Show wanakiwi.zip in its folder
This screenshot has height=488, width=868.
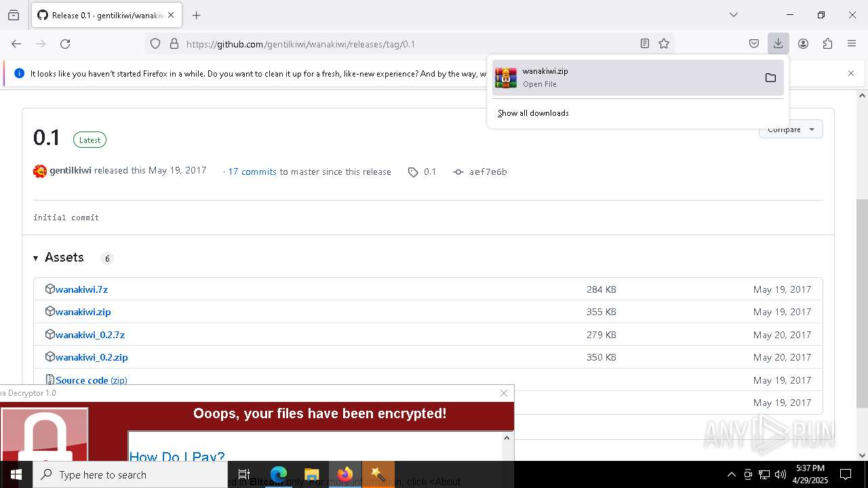pos(770,77)
